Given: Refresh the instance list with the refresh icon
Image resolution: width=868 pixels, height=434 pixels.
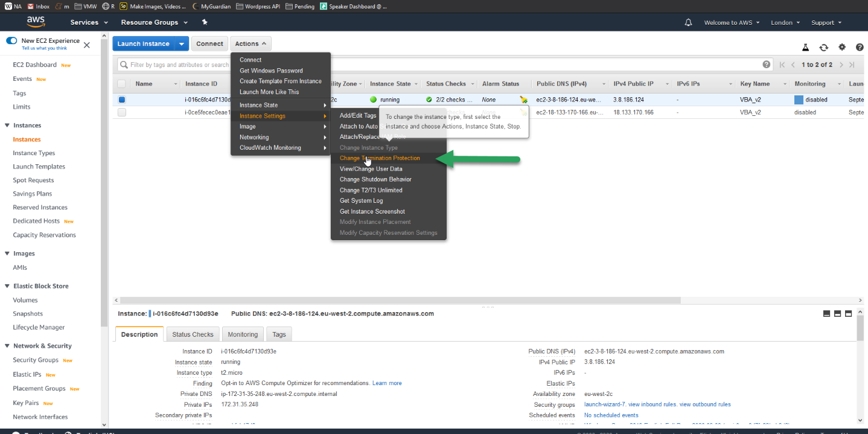Looking at the screenshot, I should pyautogui.click(x=823, y=47).
